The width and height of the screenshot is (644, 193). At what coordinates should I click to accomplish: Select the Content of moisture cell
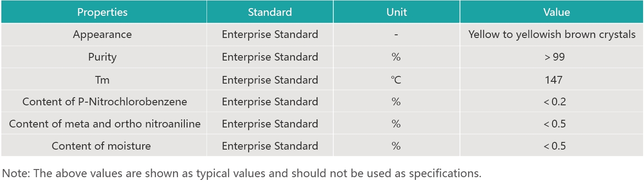pos(101,146)
